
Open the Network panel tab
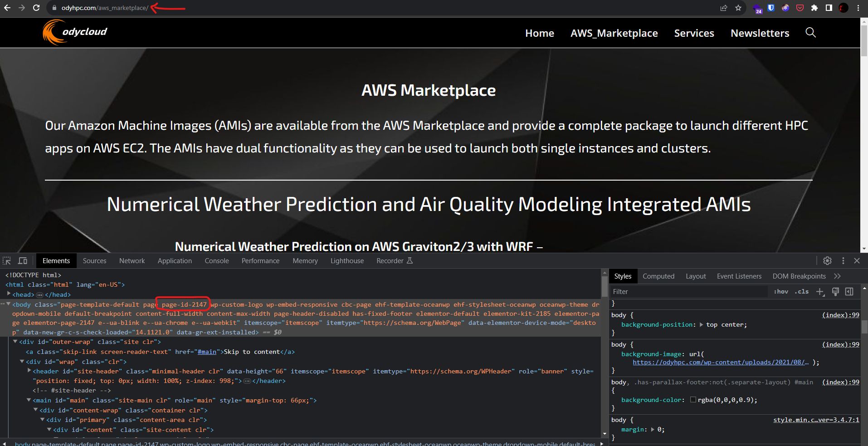tap(132, 261)
